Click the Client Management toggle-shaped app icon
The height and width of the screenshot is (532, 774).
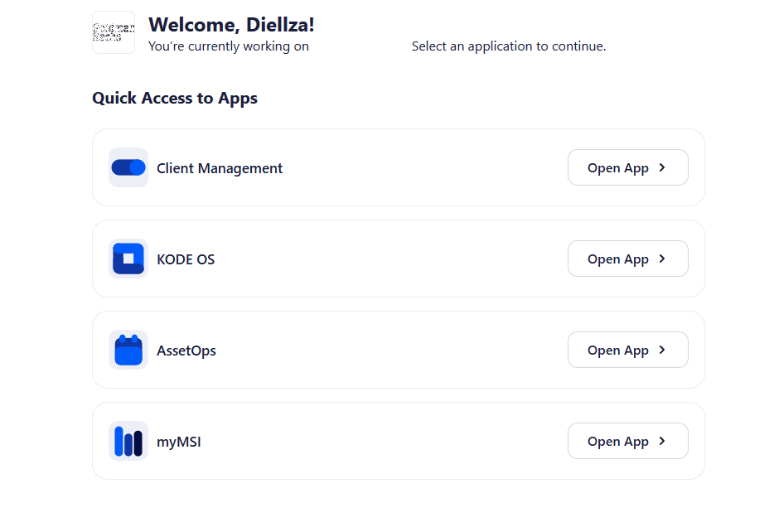[128, 167]
